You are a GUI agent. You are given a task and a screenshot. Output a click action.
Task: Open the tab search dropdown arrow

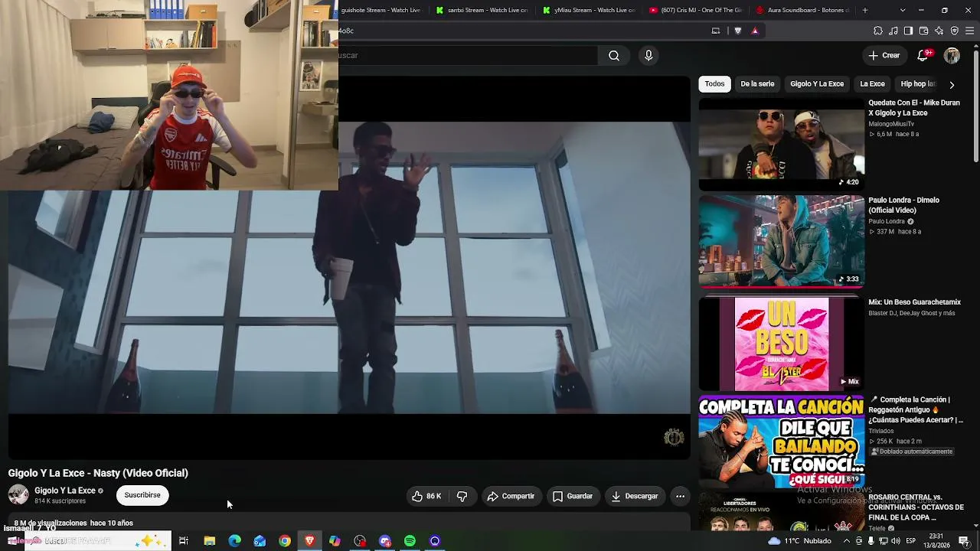pyautogui.click(x=903, y=10)
